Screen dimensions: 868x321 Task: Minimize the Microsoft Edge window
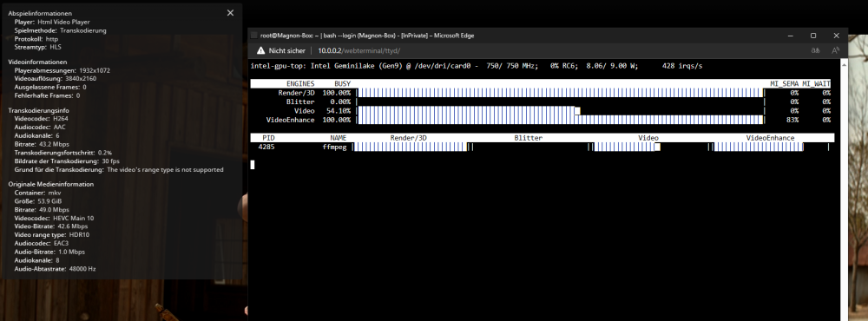click(791, 36)
